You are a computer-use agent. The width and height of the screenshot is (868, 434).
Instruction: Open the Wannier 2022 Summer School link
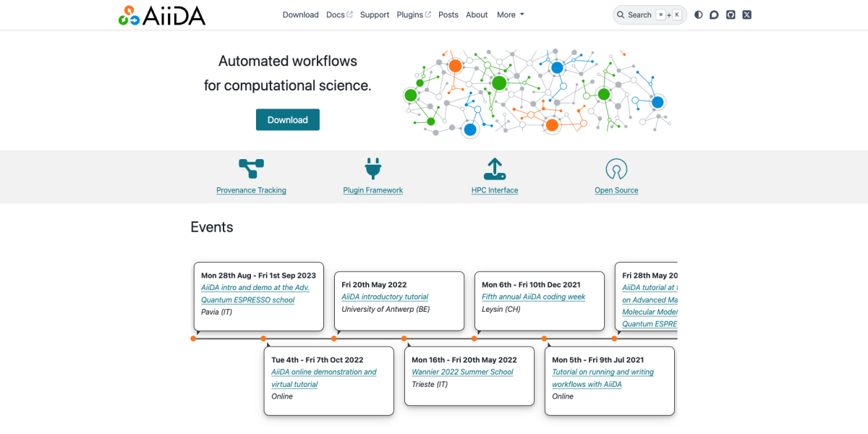[462, 372]
